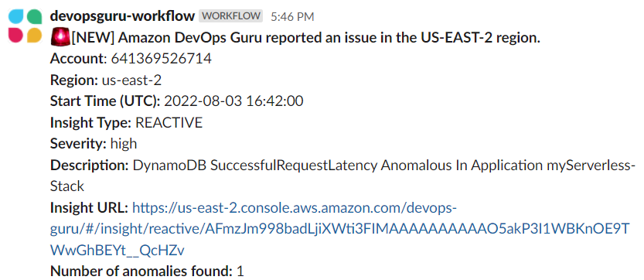Click the start time 2022-08-03 16:42:00
This screenshot has width=644, height=280.
[x=233, y=101]
